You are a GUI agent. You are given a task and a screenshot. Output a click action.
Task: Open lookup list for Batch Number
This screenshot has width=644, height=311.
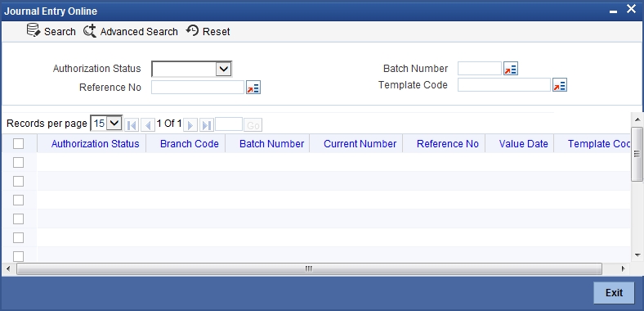511,69
